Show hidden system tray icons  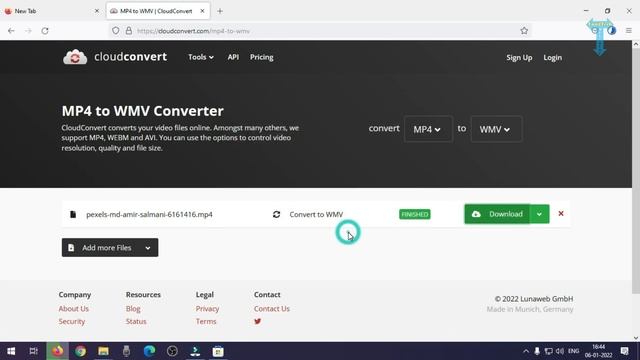[x=526, y=351]
